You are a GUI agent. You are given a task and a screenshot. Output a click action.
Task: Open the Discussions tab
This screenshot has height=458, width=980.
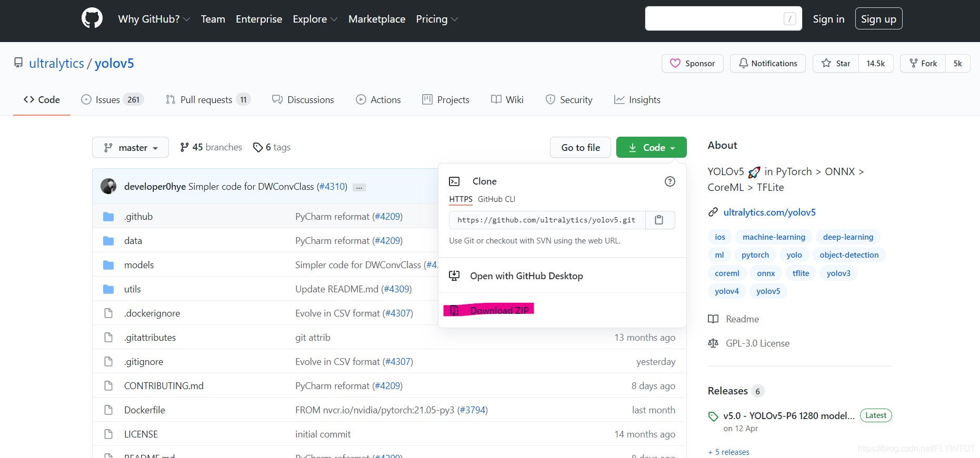(x=303, y=99)
